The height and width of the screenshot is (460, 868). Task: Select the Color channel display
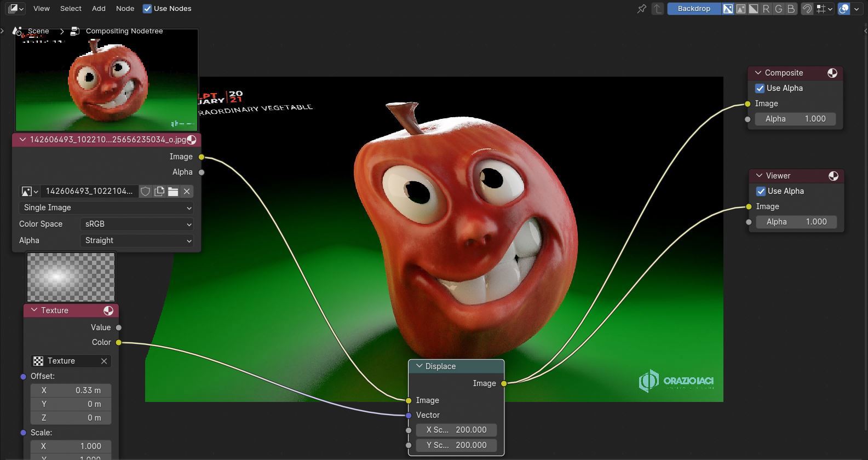(740, 8)
